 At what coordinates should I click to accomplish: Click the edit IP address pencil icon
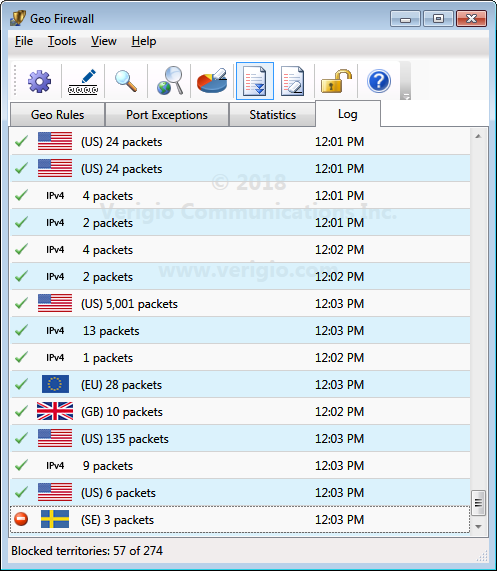[x=83, y=81]
